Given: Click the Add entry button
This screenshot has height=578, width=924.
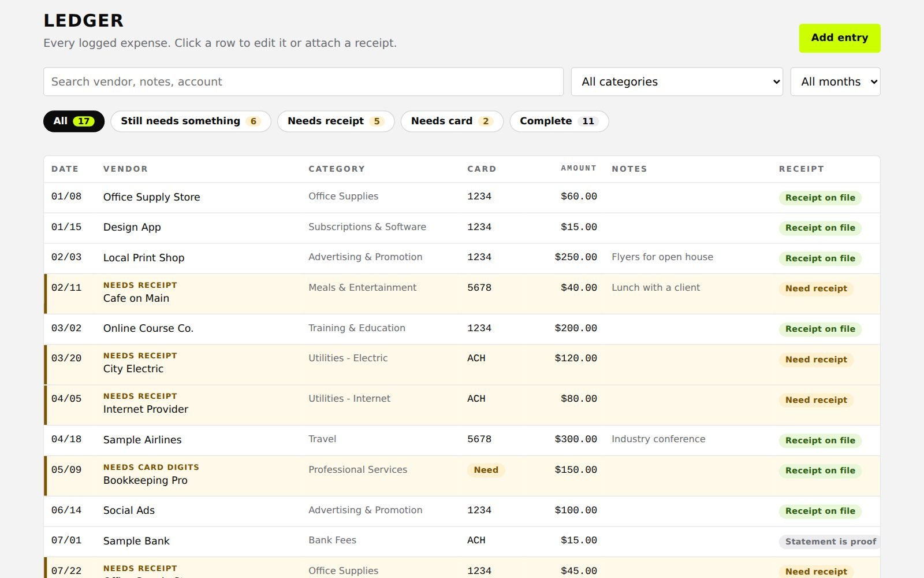Looking at the screenshot, I should (x=839, y=38).
